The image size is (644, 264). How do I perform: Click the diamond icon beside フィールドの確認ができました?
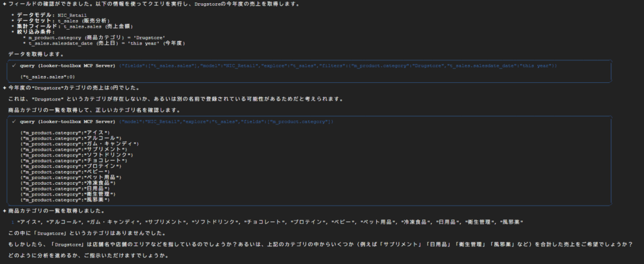(4, 4)
